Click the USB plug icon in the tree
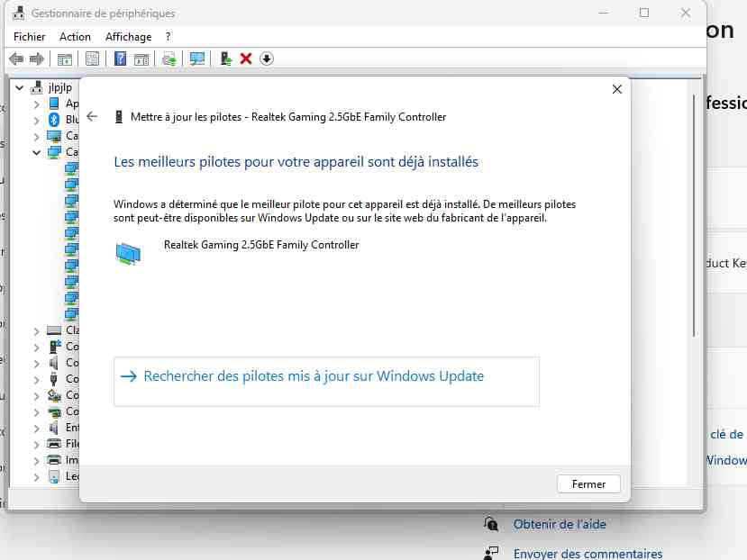Image resolution: width=747 pixels, height=560 pixels. click(x=54, y=379)
